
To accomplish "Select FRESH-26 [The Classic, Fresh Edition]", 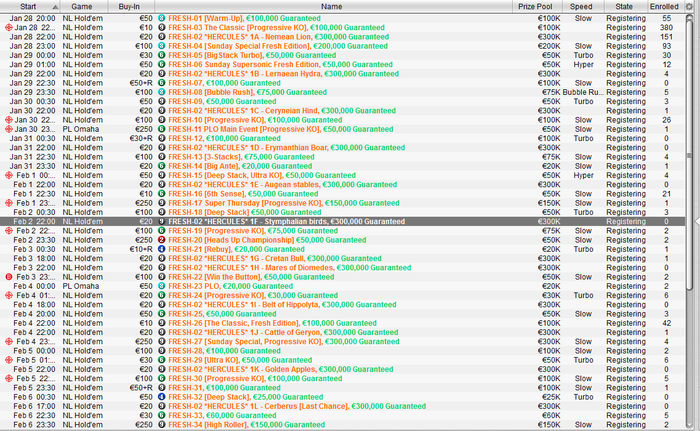I will [342, 323].
